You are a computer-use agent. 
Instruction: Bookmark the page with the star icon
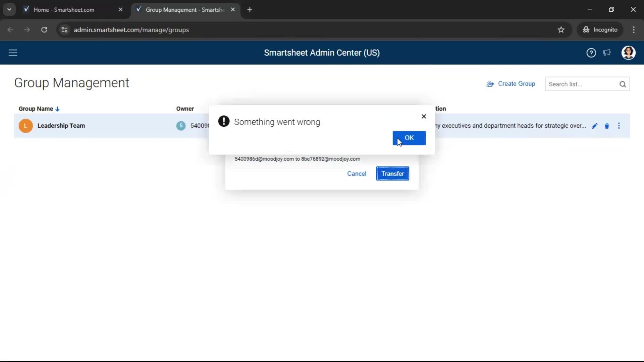click(x=561, y=30)
